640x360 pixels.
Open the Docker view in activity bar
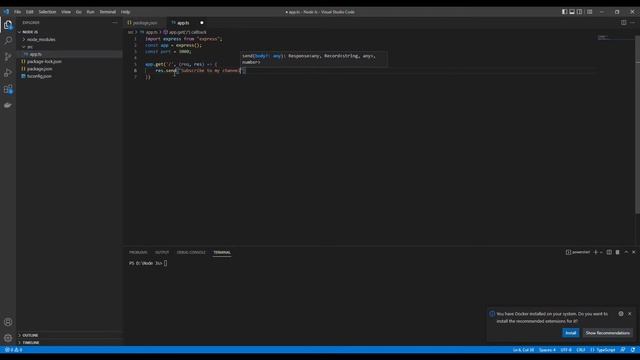click(x=8, y=105)
